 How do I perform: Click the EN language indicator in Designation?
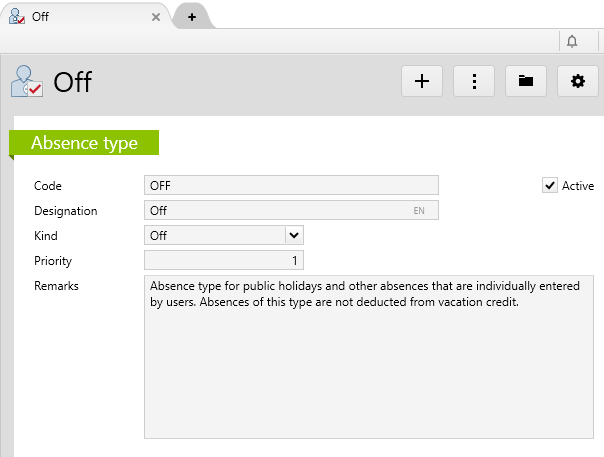click(x=419, y=211)
